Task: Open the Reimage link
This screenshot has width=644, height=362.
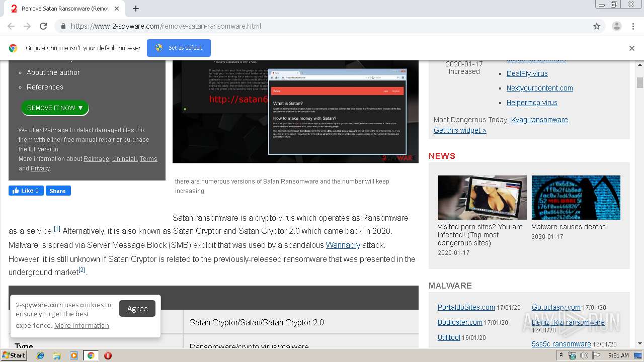Action: pyautogui.click(x=96, y=159)
